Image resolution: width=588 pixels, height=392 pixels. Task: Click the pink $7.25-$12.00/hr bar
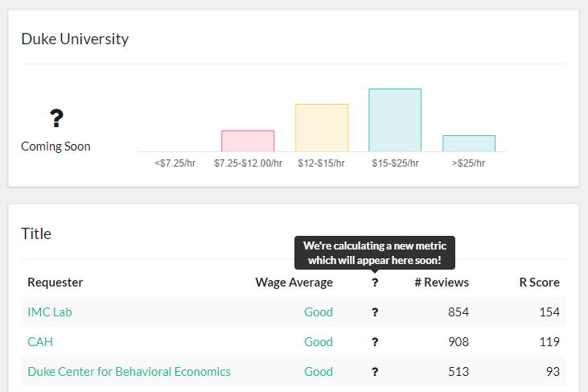(248, 141)
